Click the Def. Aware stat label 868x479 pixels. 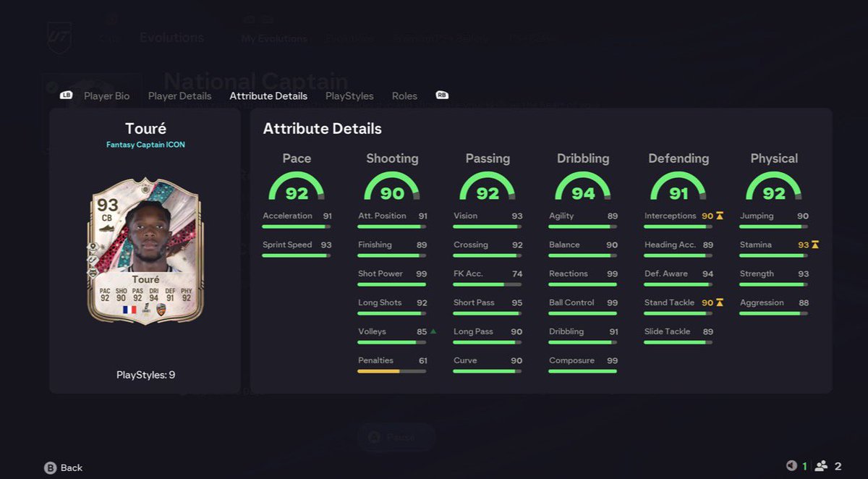pos(666,274)
